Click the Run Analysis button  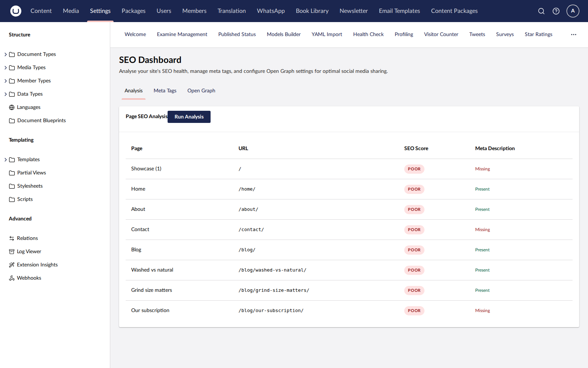coord(189,117)
